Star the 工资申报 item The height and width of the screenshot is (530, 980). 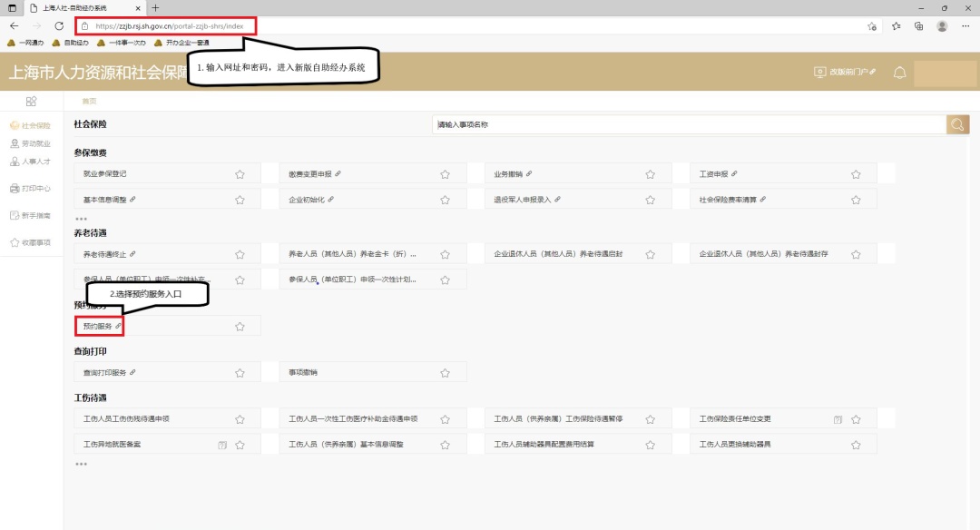[855, 174]
